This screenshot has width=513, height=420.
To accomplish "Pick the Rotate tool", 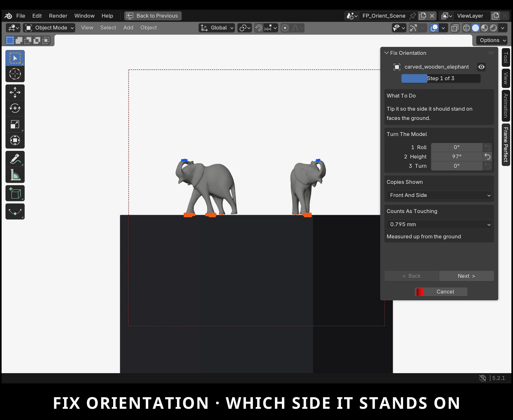I will (x=15, y=108).
